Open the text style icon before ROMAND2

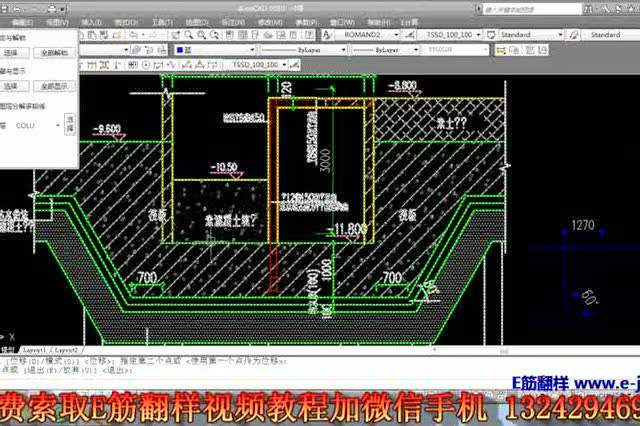(x=327, y=35)
